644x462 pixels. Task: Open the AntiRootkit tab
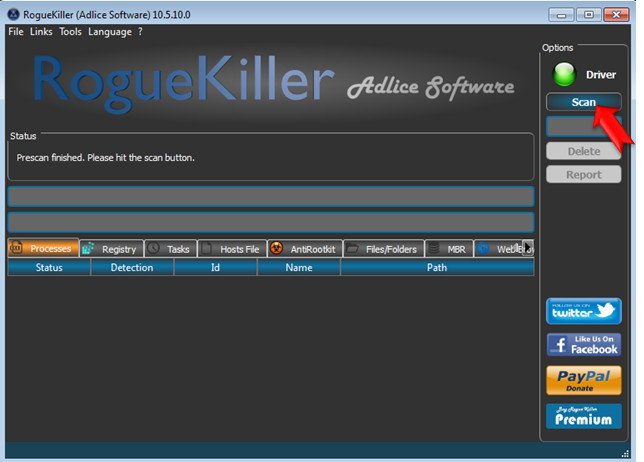click(304, 248)
